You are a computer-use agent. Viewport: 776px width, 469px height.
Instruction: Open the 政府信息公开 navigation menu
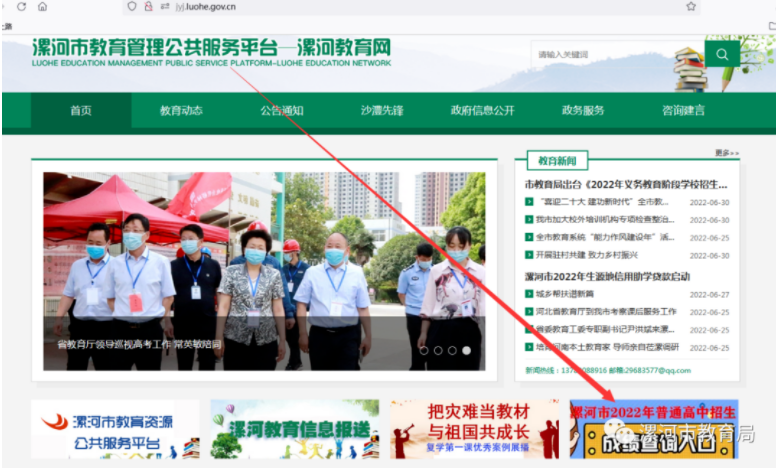pyautogui.click(x=482, y=111)
